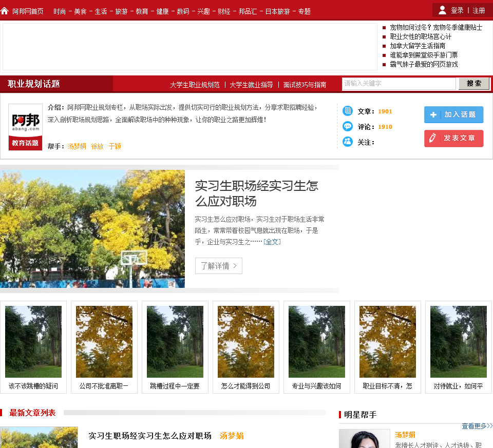Open headline 实习生职场经实习生怎么应对职场
Image resolution: width=493 pixels, height=448 pixels.
coord(257,193)
